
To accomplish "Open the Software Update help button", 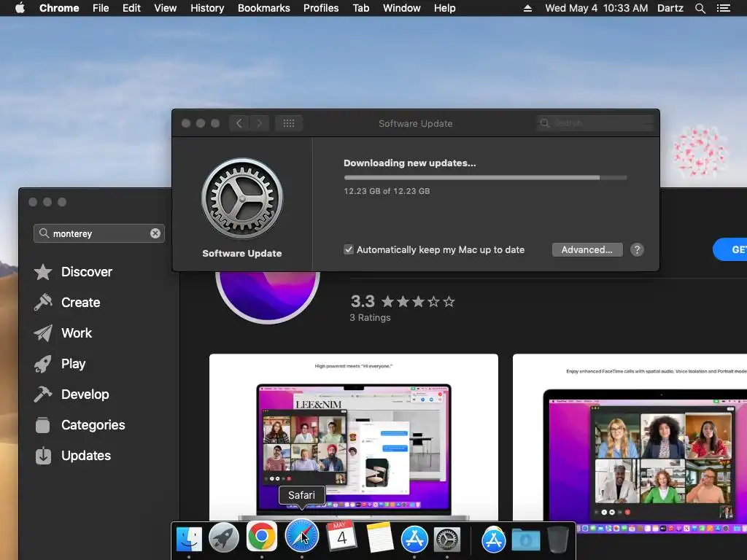I will 637,249.
